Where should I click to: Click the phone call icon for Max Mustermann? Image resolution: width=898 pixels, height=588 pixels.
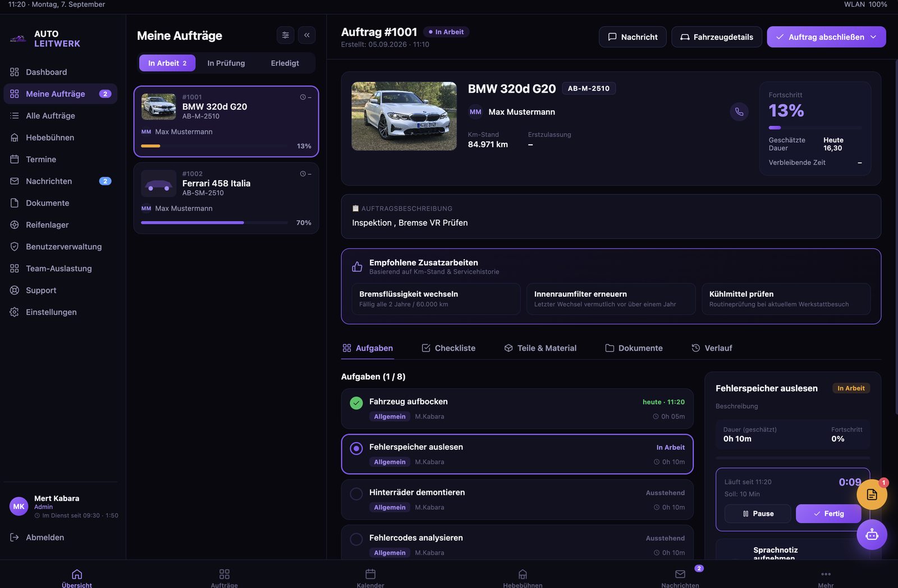coord(739,112)
